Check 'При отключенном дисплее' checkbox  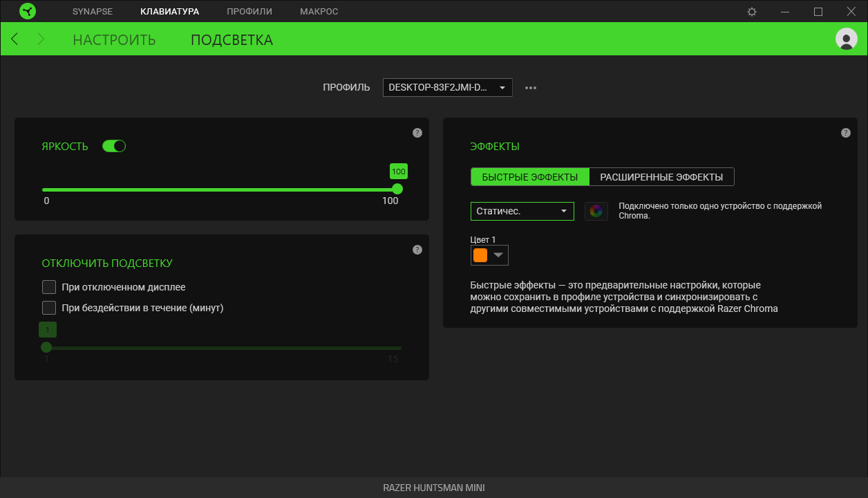49,287
